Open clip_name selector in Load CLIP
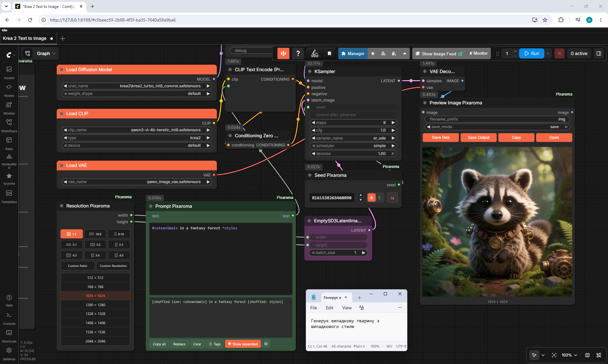 [136, 130]
